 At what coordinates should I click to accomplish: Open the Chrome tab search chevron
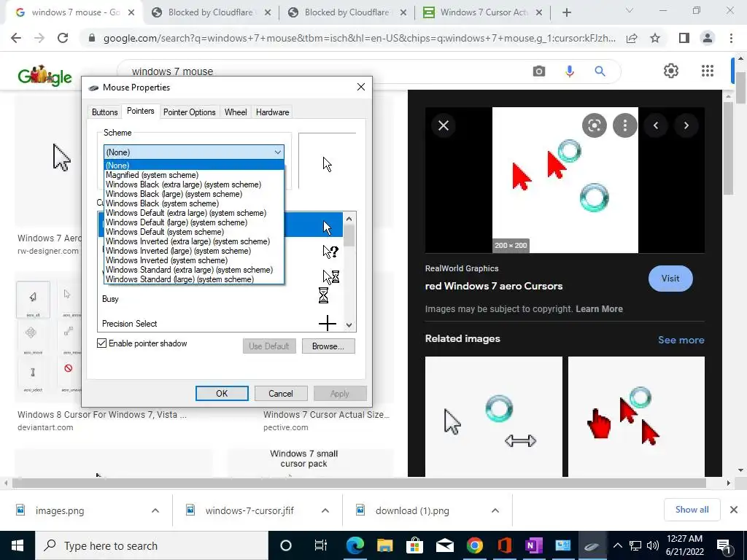(630, 10)
